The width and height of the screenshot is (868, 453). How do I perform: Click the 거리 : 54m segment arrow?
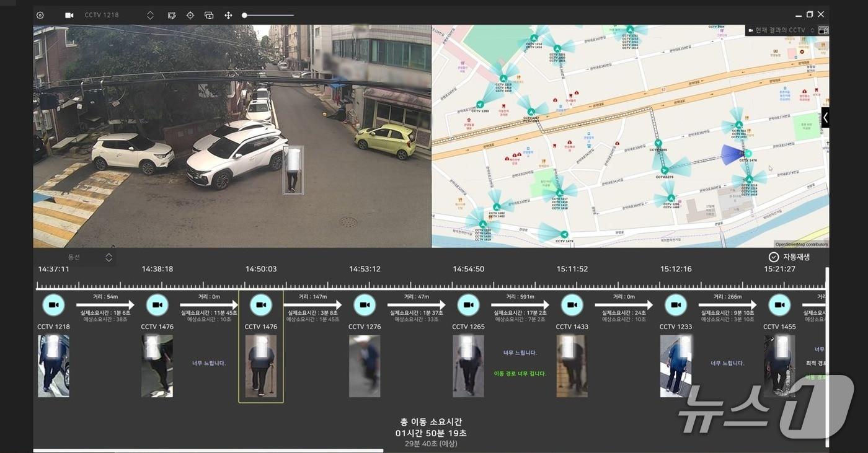[x=105, y=305]
